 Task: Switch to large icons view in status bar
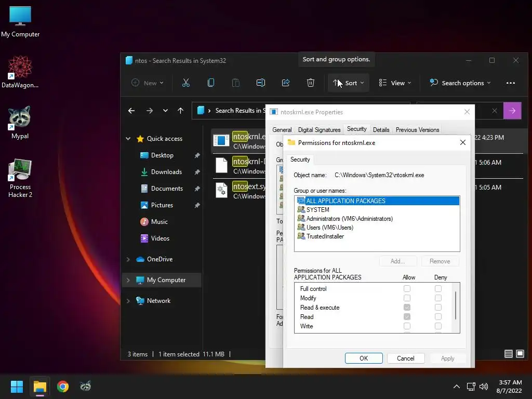520,354
